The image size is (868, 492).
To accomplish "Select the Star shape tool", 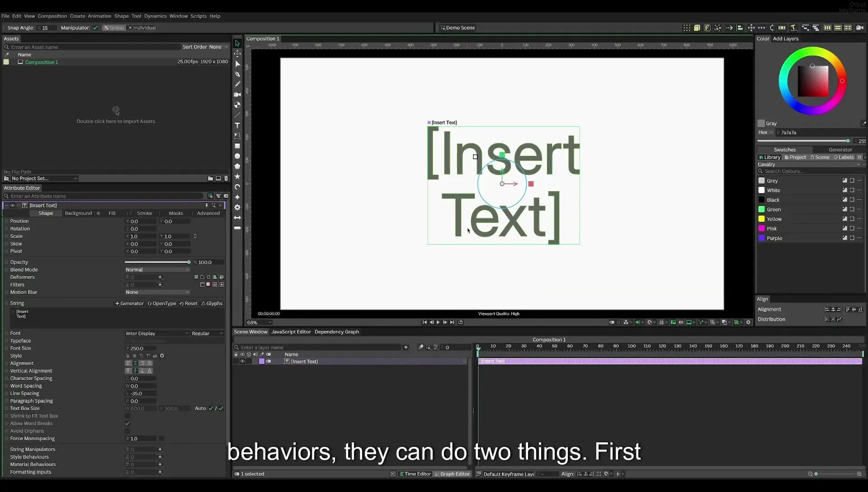I will click(237, 176).
